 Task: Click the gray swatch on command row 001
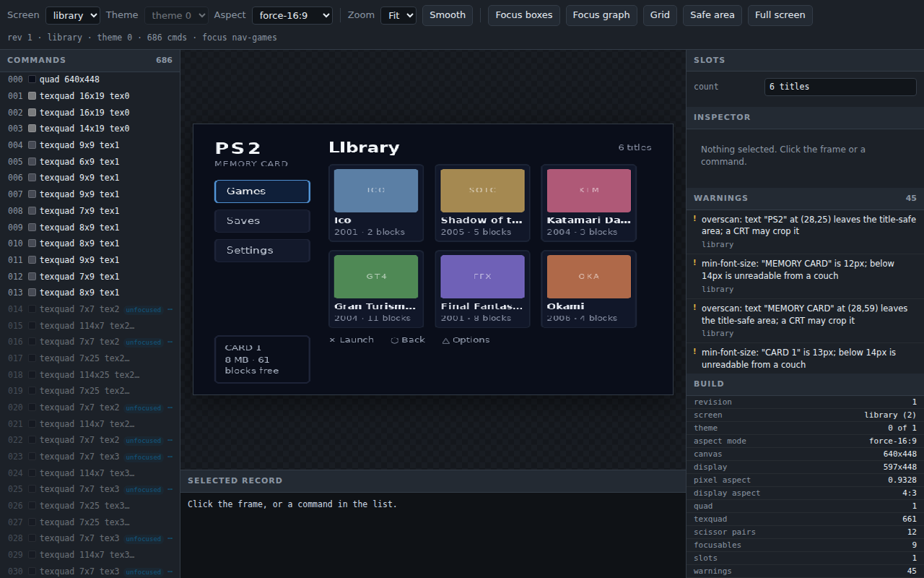32,96
